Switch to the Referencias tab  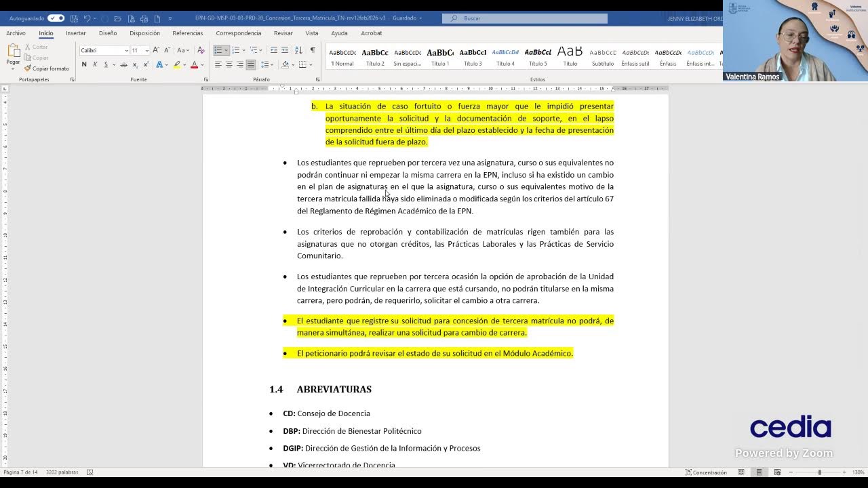(188, 33)
